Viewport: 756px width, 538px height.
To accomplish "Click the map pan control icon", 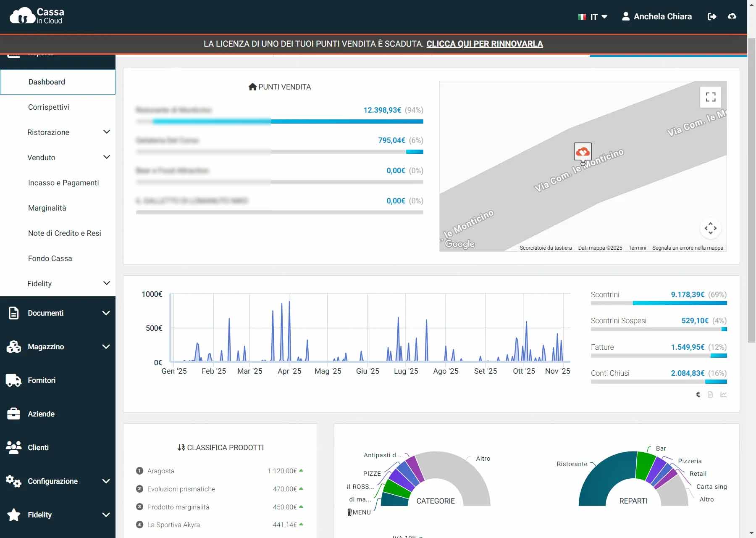I will tap(711, 228).
